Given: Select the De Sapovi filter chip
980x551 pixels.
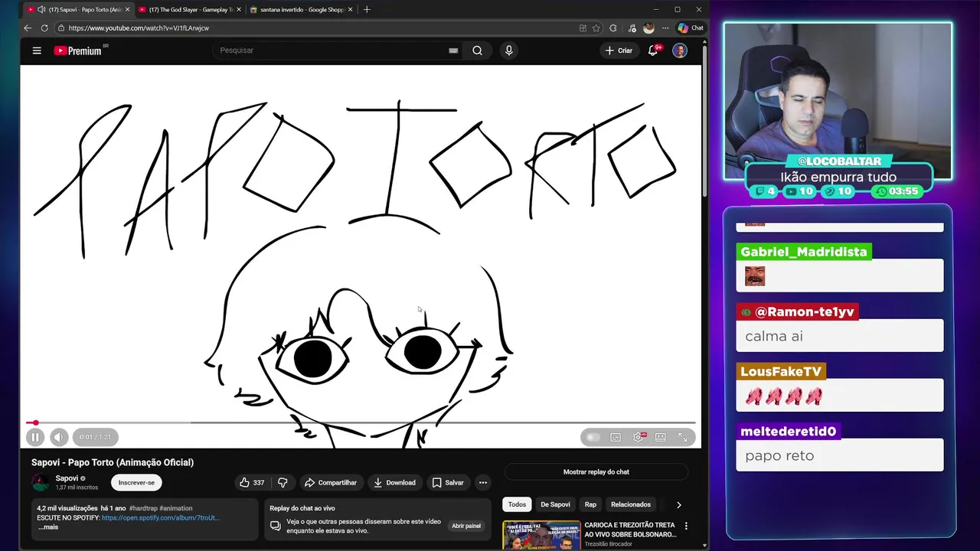Looking at the screenshot, I should click(555, 505).
